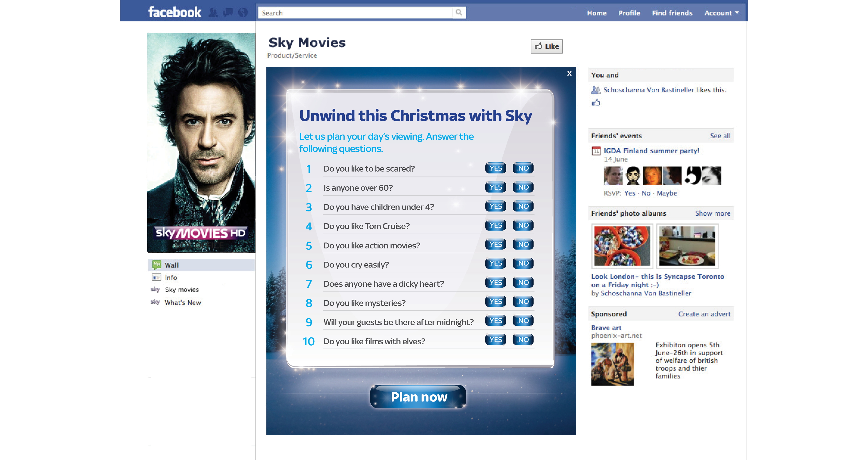The height and width of the screenshot is (460, 868).
Task: Open What's New sidebar tab
Action: (182, 303)
